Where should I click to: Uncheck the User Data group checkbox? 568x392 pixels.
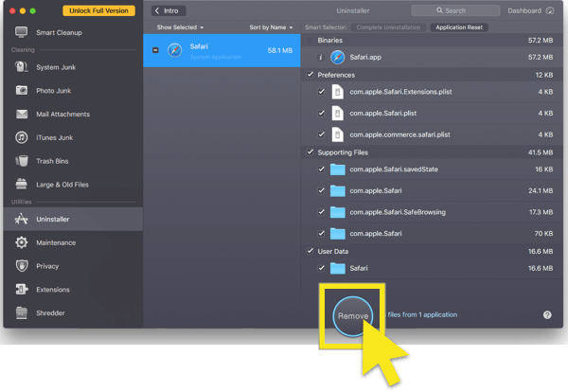click(310, 251)
